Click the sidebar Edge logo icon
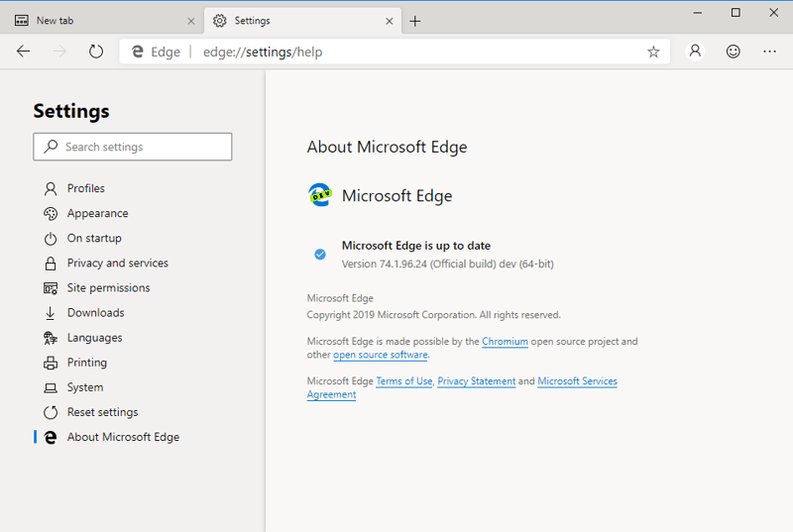This screenshot has height=532, width=793. pyautogui.click(x=51, y=437)
